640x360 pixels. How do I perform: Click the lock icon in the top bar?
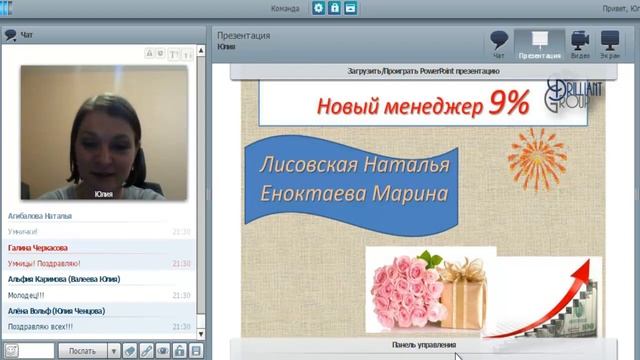pyautogui.click(x=334, y=8)
